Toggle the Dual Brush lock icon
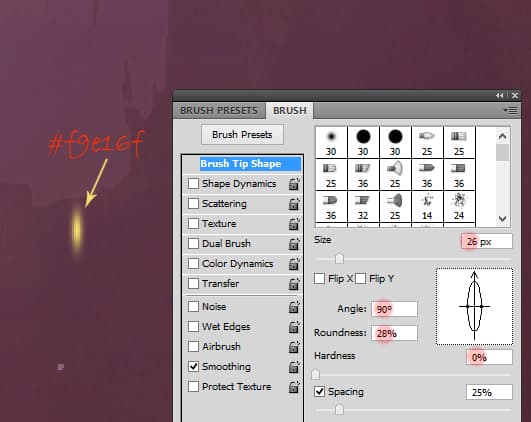 click(x=294, y=244)
